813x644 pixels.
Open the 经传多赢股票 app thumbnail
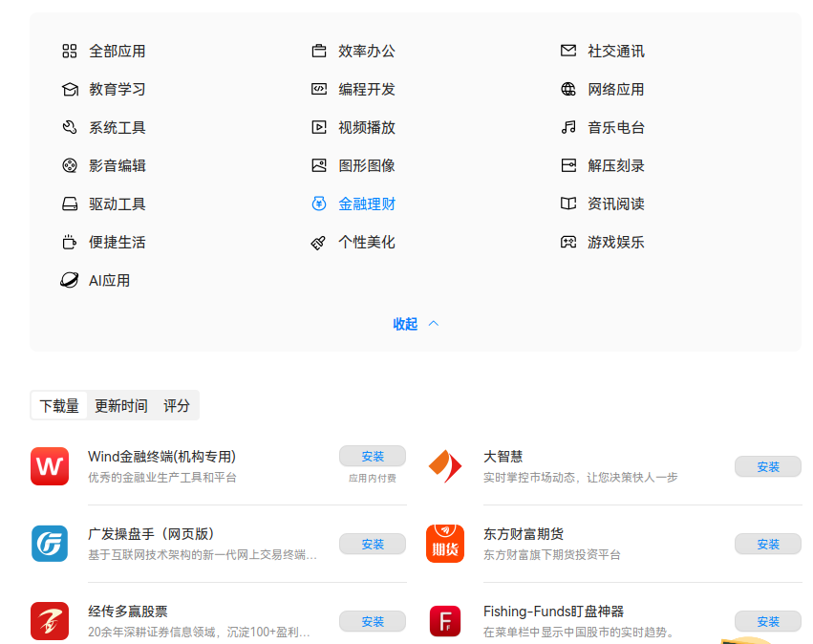pos(50,621)
